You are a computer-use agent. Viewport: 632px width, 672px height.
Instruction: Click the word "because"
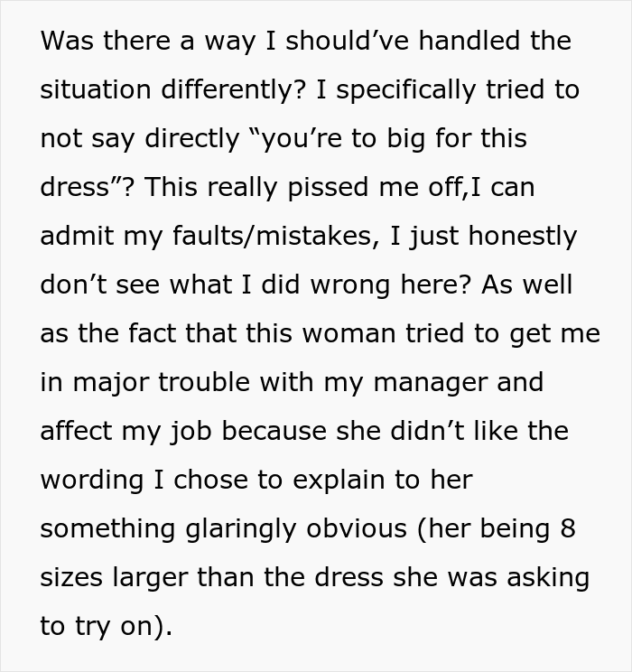(274, 431)
